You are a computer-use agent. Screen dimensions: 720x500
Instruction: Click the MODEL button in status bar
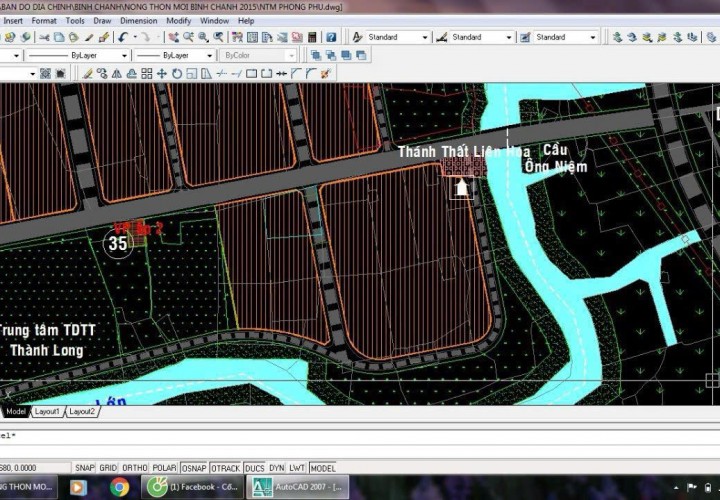[x=323, y=468]
